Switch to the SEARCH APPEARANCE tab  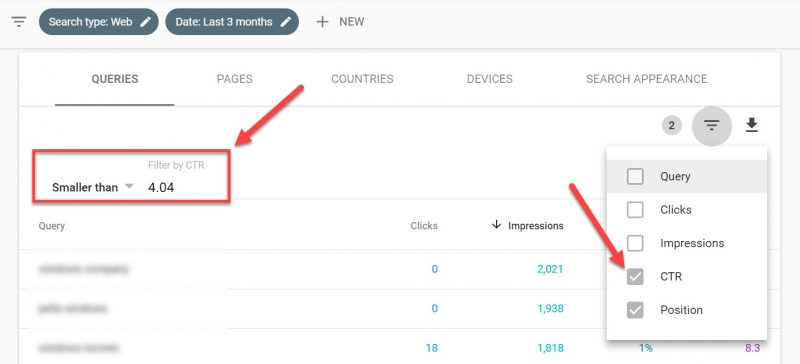[646, 79]
